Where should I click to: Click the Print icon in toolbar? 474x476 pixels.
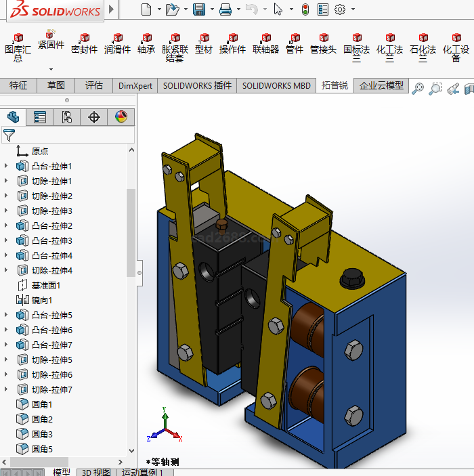pos(225,9)
